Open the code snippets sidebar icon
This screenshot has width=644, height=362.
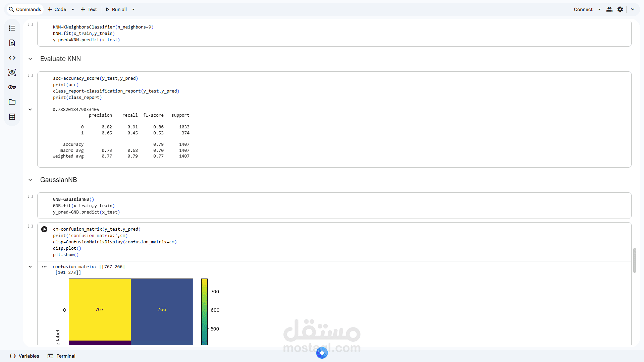(12, 58)
